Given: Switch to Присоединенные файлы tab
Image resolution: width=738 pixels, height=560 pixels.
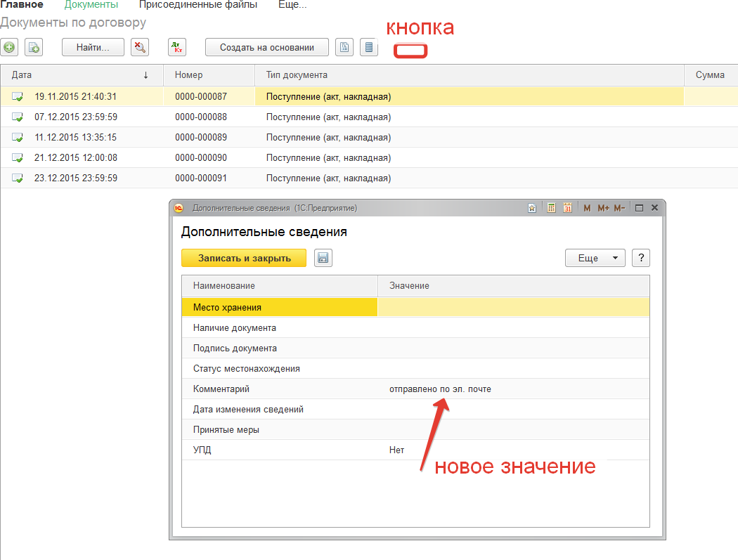Looking at the screenshot, I should click(x=198, y=5).
